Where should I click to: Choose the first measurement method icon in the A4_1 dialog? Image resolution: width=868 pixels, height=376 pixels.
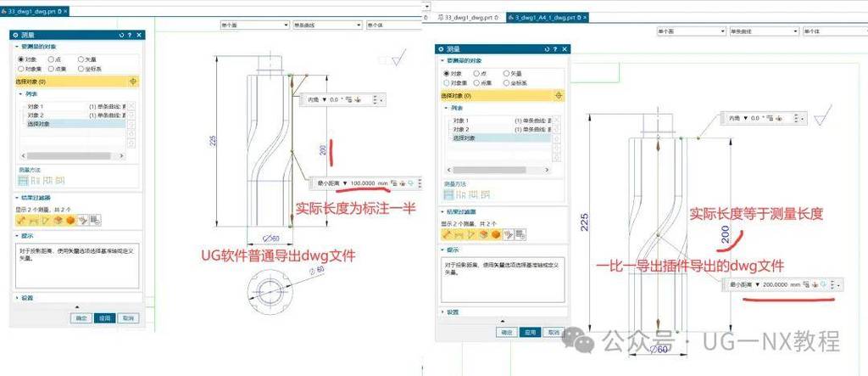point(449,194)
